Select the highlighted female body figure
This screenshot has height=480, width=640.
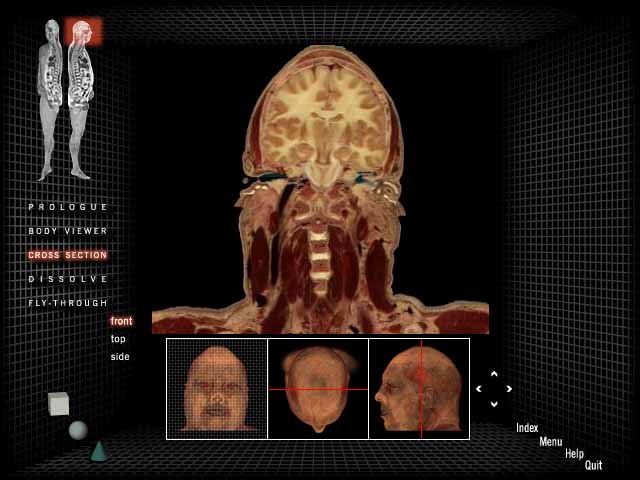[82, 100]
